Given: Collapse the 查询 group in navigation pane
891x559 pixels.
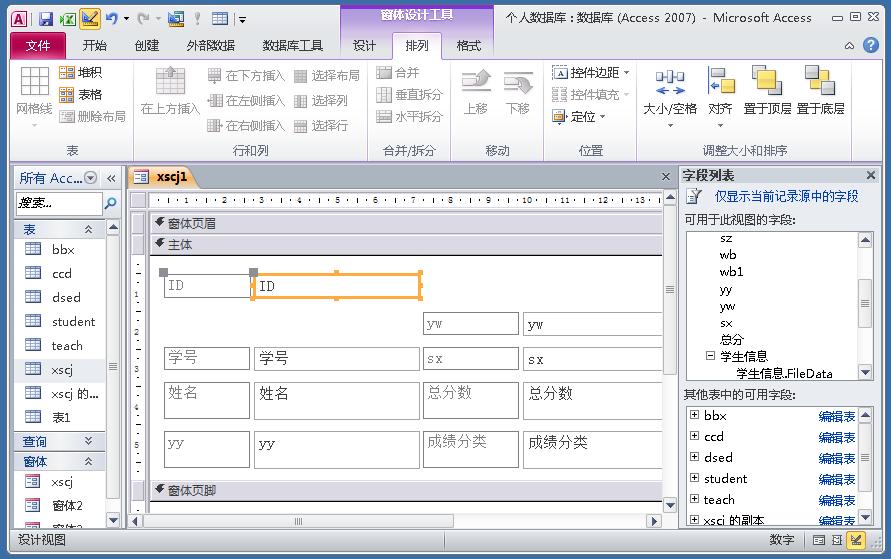Looking at the screenshot, I should 88,441.
